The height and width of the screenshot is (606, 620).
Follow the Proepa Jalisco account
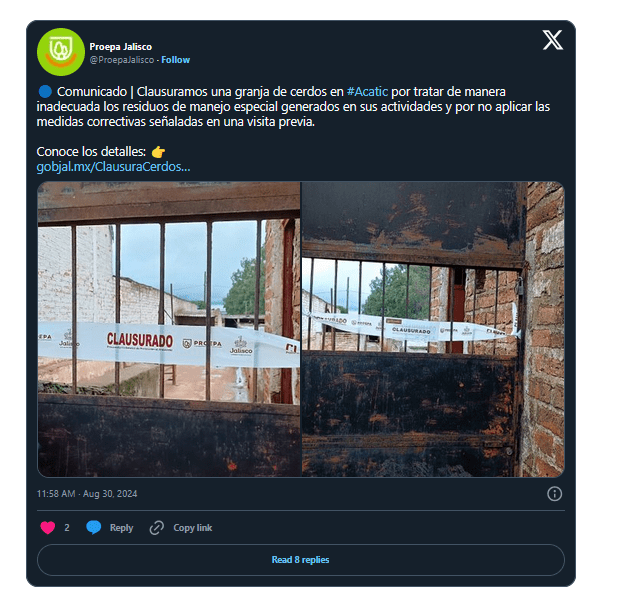176,60
